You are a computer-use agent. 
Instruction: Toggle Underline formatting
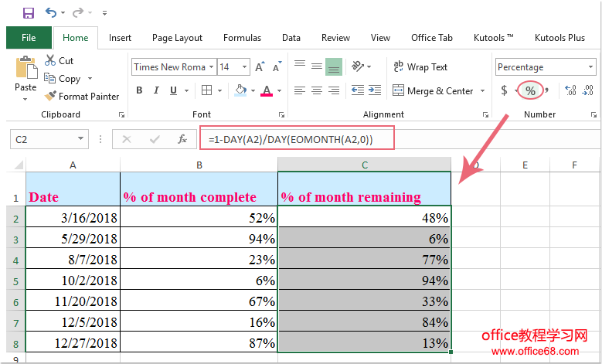click(x=173, y=90)
